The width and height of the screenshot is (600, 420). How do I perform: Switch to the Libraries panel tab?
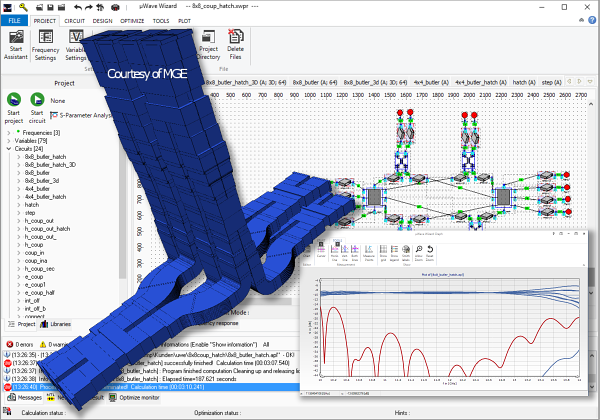point(56,324)
